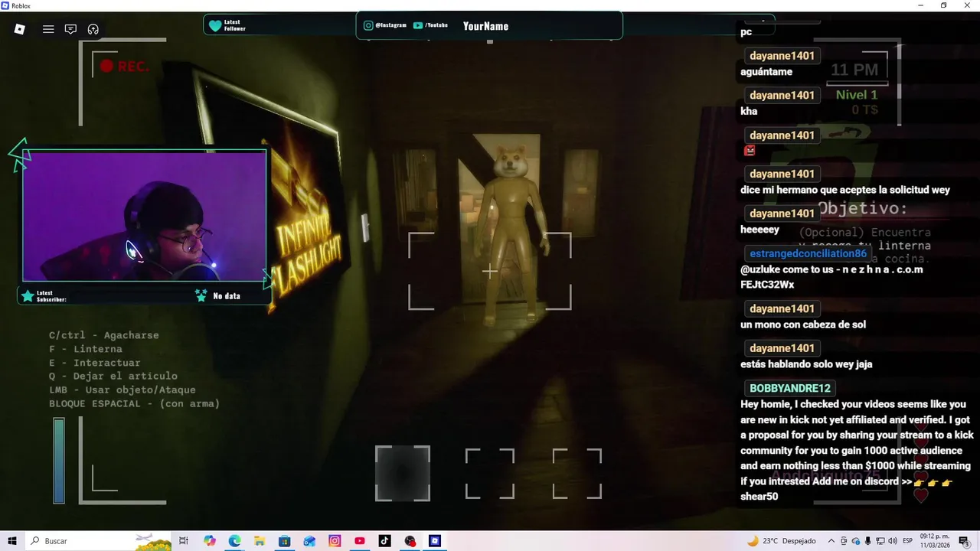Click the Meet Now camera tray icon
The image size is (980, 551).
click(844, 541)
